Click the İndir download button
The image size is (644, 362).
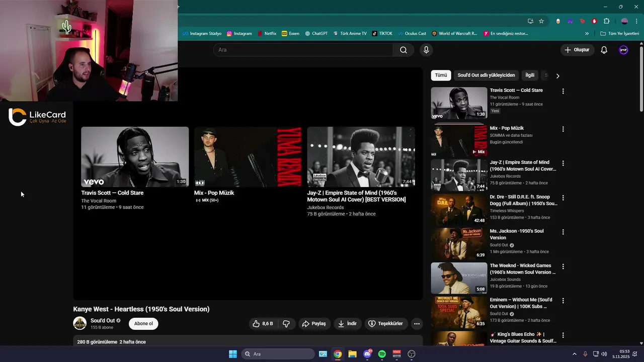(x=347, y=324)
